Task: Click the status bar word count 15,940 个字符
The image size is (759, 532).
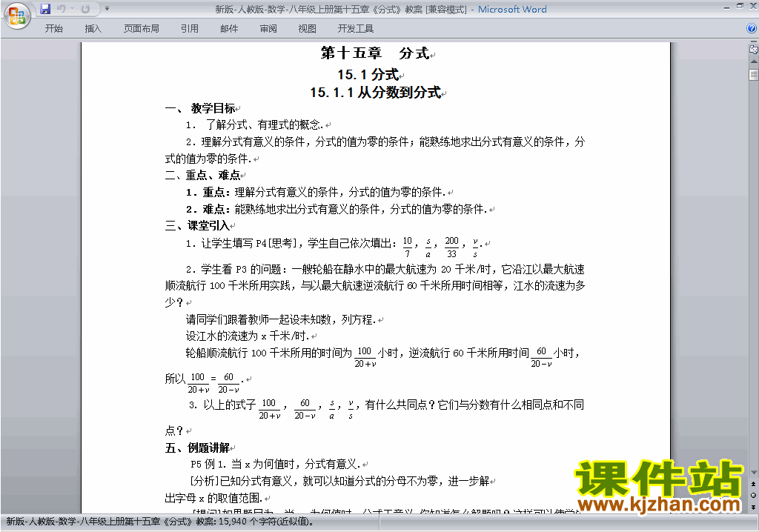Action: click(267, 522)
